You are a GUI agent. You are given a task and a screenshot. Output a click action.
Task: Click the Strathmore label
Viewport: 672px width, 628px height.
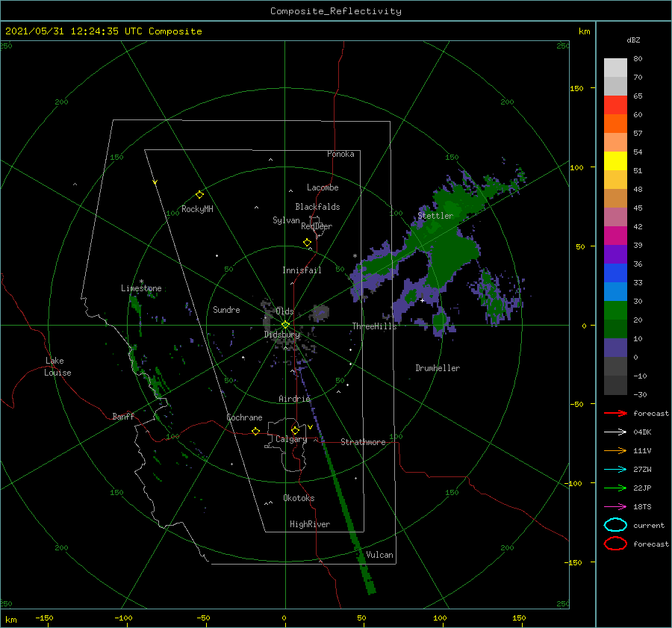(363, 442)
